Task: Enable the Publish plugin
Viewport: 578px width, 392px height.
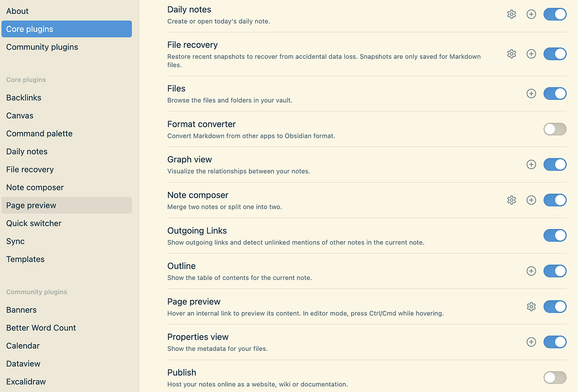Action: click(x=554, y=377)
